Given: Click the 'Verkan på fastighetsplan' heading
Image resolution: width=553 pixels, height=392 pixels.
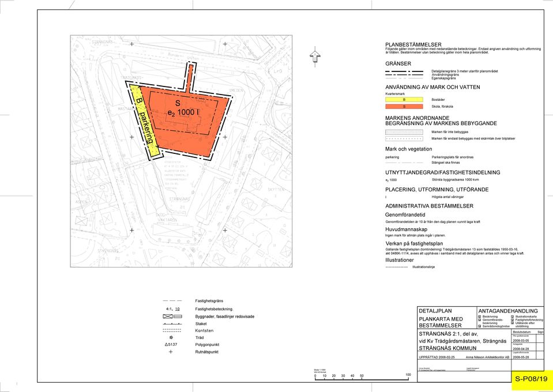Looking at the screenshot, I should click(x=414, y=243).
